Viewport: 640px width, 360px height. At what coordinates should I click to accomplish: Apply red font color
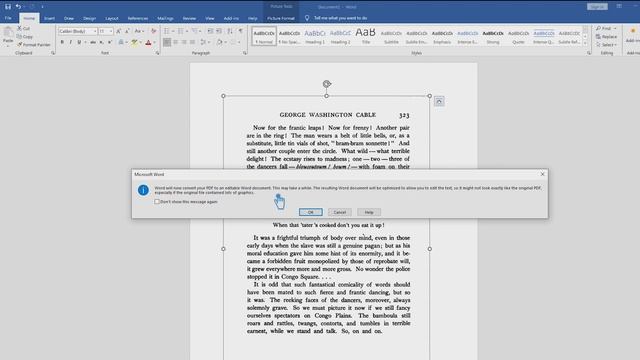[148, 42]
